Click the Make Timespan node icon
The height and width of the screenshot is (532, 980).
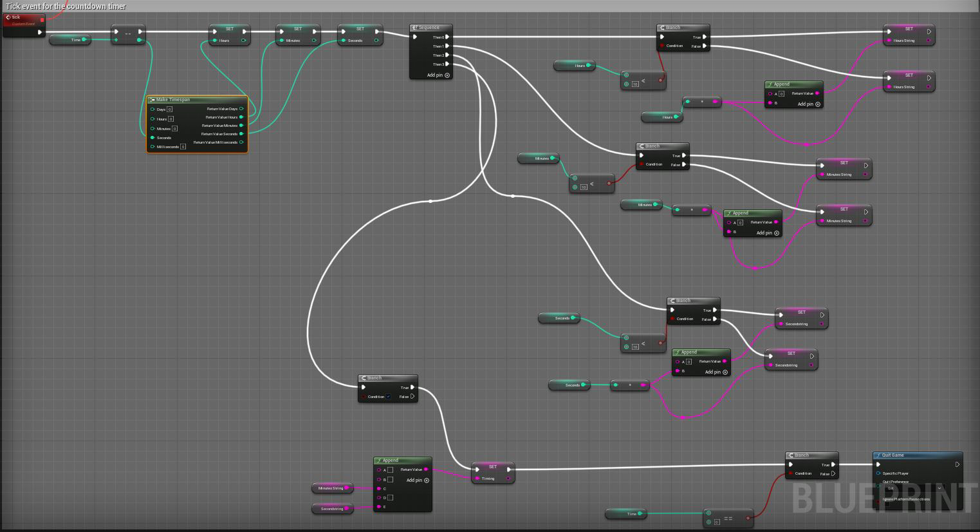pyautogui.click(x=153, y=99)
